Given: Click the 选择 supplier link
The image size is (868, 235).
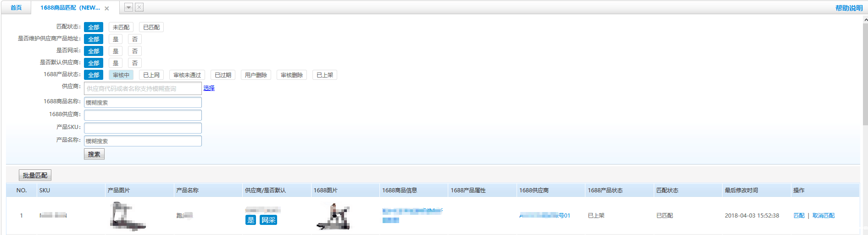Looking at the screenshot, I should [209, 88].
